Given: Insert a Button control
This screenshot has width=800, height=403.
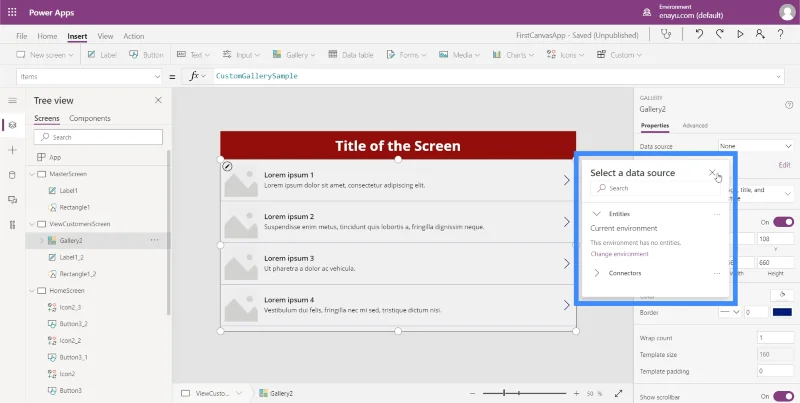Looking at the screenshot, I should [146, 55].
